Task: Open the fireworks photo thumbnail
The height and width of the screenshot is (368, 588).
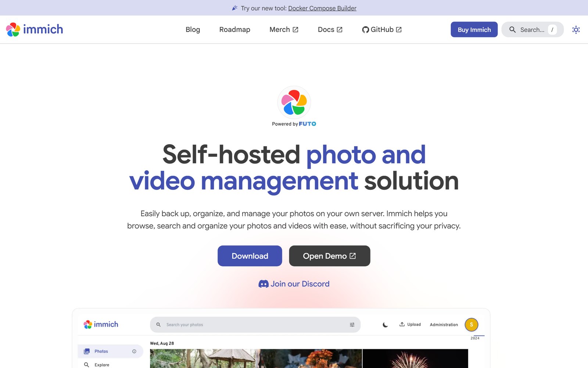Action: (415, 358)
